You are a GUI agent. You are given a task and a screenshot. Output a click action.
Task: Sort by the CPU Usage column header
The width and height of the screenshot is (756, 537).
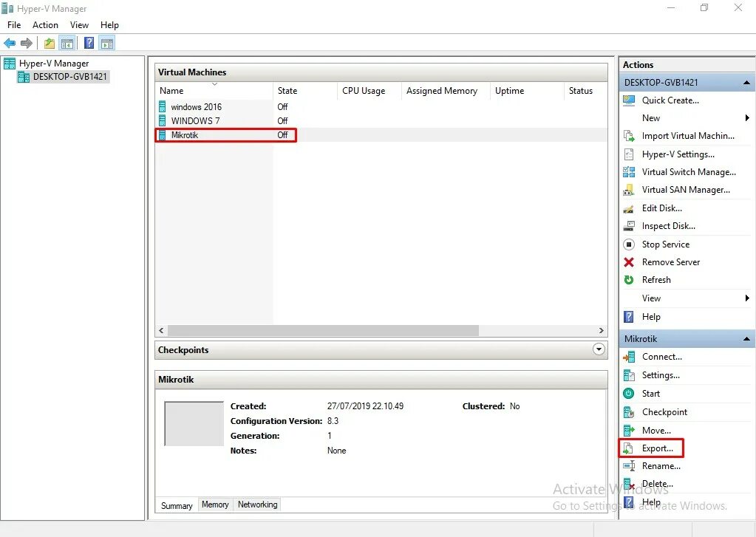(370, 91)
